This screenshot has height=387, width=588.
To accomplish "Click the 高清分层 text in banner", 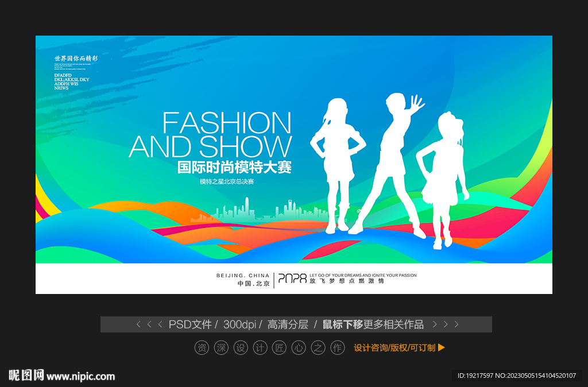I will click(288, 324).
